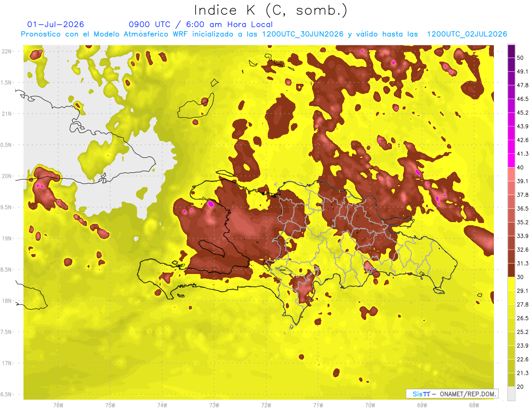
Task: Click the '30' colorbar value
Action: [x=520, y=277]
